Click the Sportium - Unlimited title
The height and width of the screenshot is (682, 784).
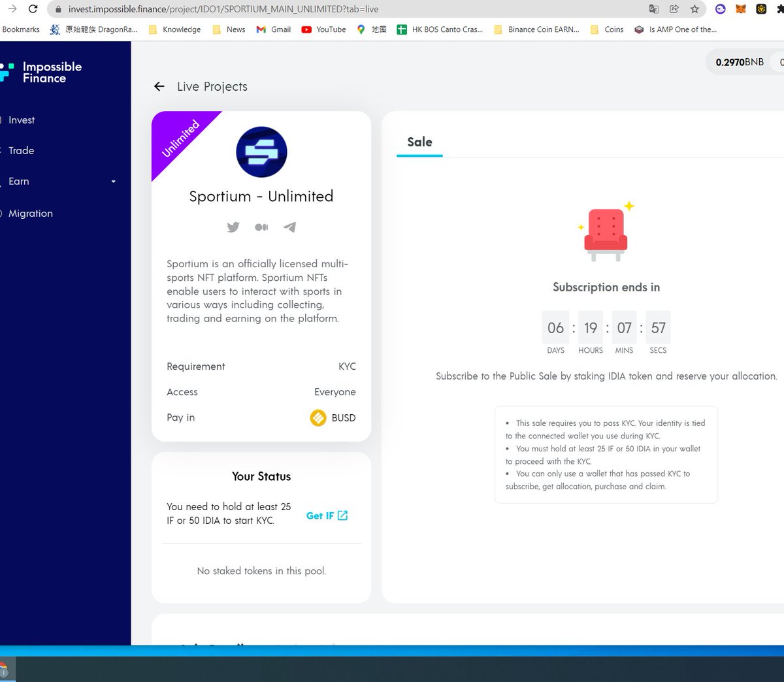click(x=261, y=197)
